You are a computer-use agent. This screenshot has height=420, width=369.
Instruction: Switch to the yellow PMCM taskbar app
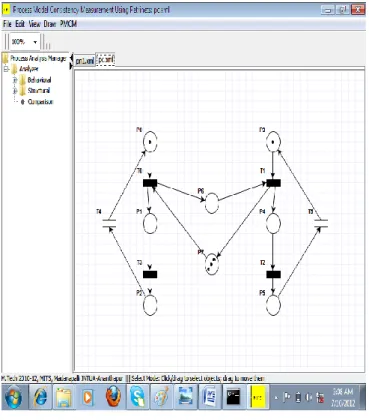[x=259, y=397]
